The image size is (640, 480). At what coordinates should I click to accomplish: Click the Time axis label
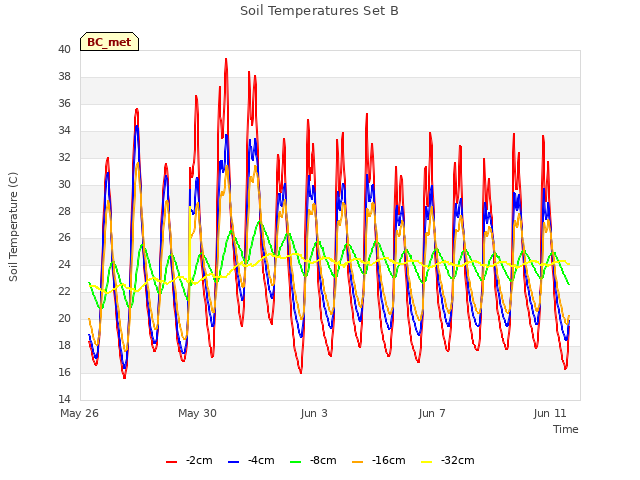click(x=566, y=429)
